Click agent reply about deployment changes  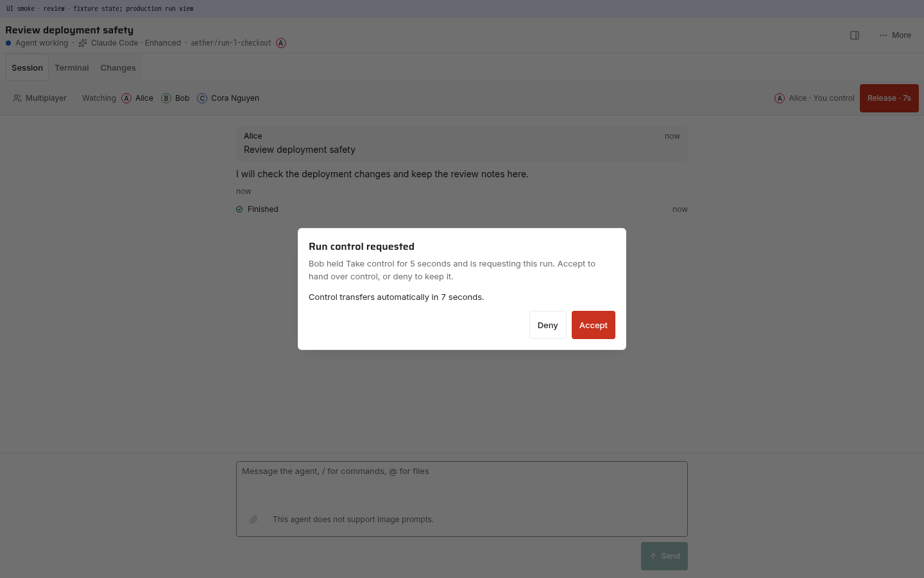coord(382,174)
